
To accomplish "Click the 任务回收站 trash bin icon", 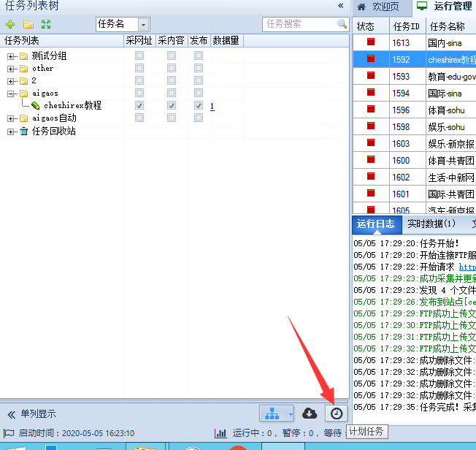I will coord(23,131).
